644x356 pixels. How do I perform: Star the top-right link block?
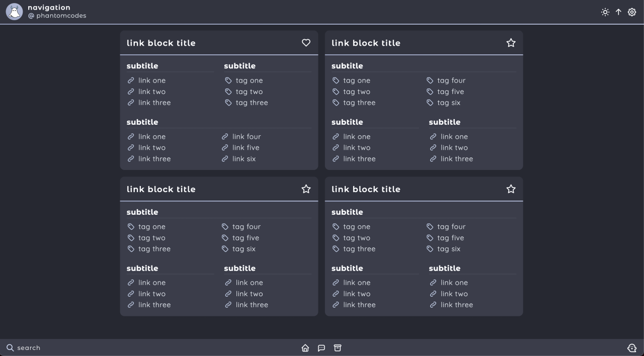click(511, 43)
